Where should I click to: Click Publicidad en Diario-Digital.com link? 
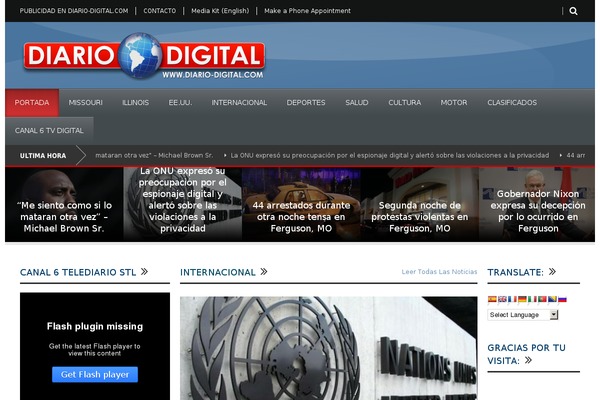point(74,11)
